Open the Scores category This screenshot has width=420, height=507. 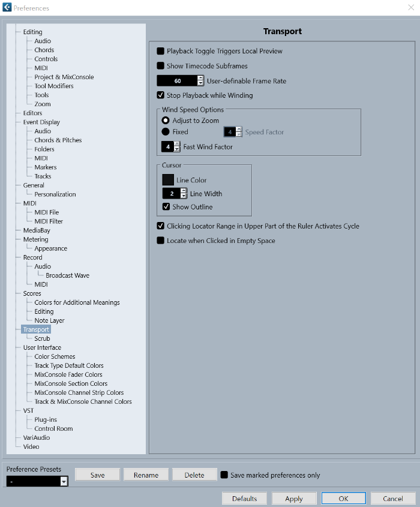click(32, 293)
